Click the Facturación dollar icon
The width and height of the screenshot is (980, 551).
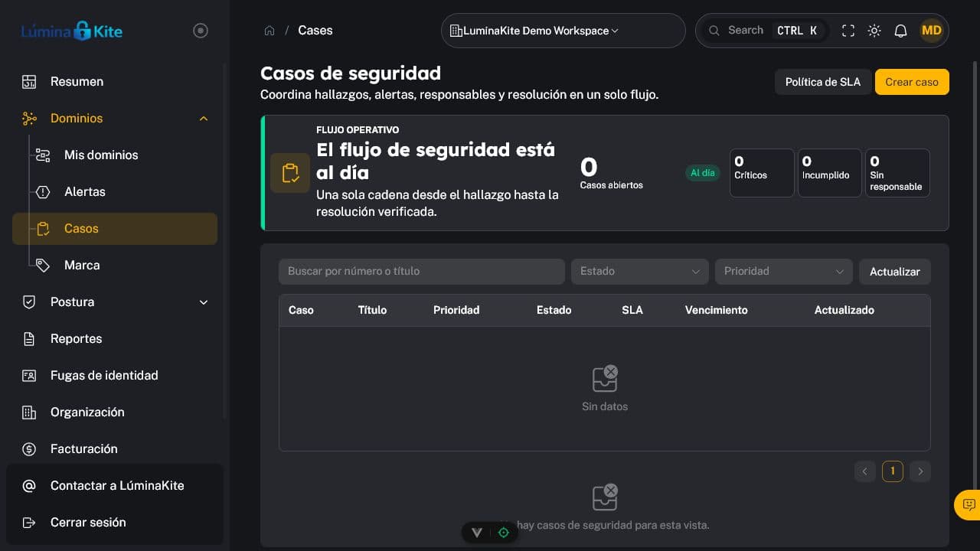click(x=29, y=449)
